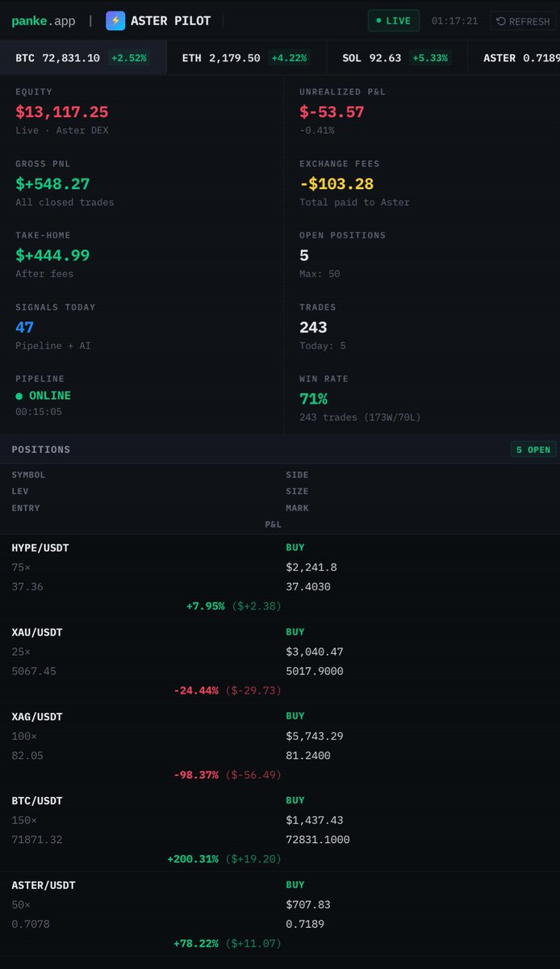Screen dimensions: 560x969
Task: Click the BTC/USDT 150× leverage value
Action: point(24,820)
